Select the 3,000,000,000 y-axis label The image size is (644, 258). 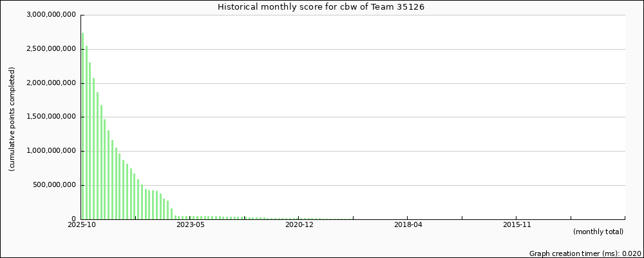pos(51,15)
